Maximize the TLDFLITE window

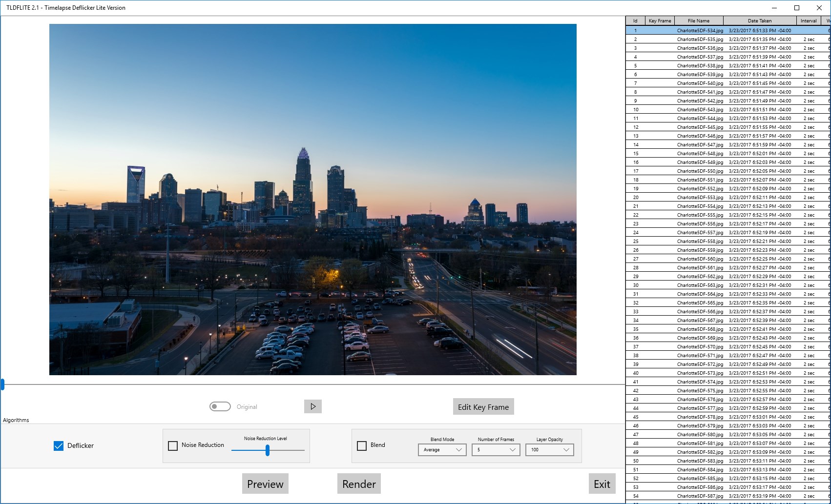(x=797, y=8)
